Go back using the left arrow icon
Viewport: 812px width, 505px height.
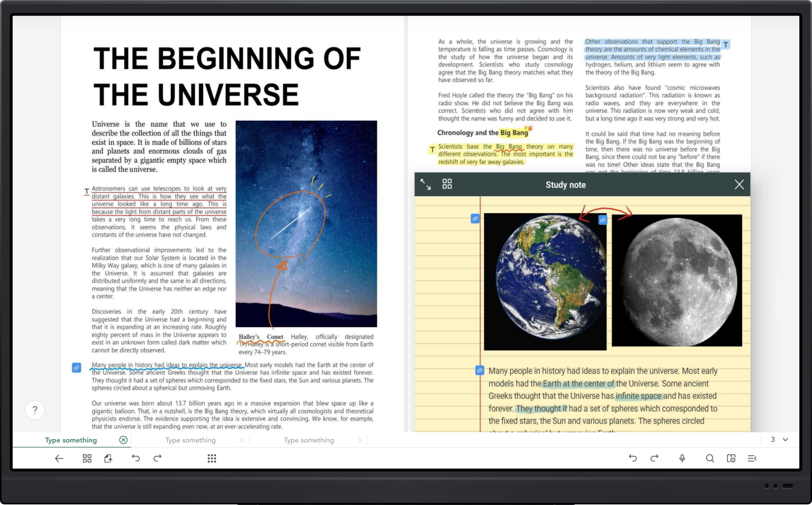tap(59, 458)
